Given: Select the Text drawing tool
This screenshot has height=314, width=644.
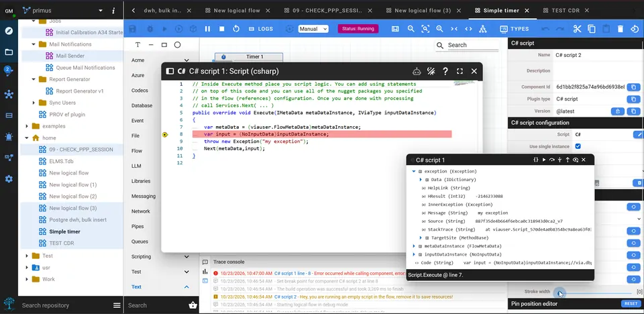Looking at the screenshot, I should coord(138,45).
